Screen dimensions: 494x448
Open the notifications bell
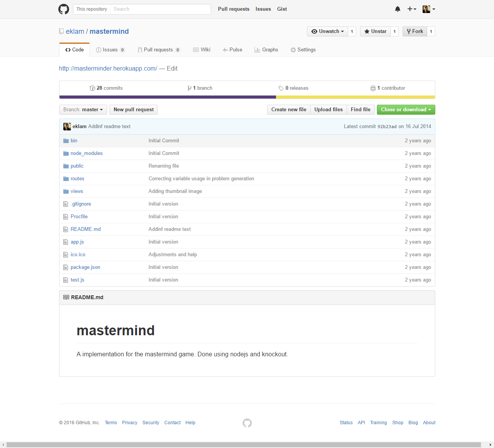[398, 9]
